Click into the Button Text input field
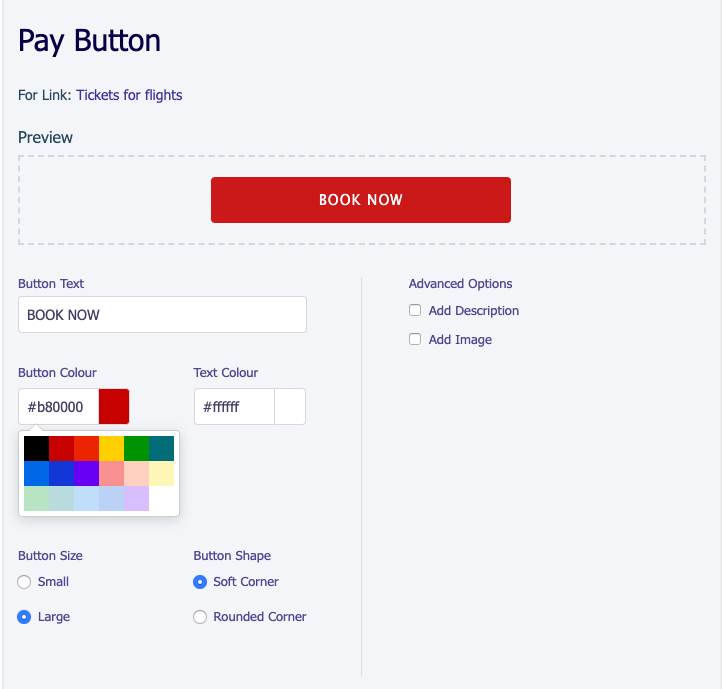Screen dimensions: 723x689 click(162, 315)
